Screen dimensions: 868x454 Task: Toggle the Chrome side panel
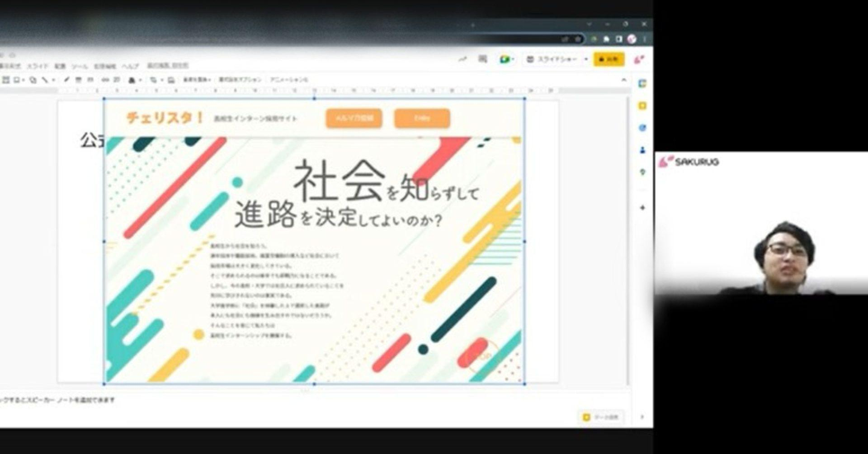618,39
